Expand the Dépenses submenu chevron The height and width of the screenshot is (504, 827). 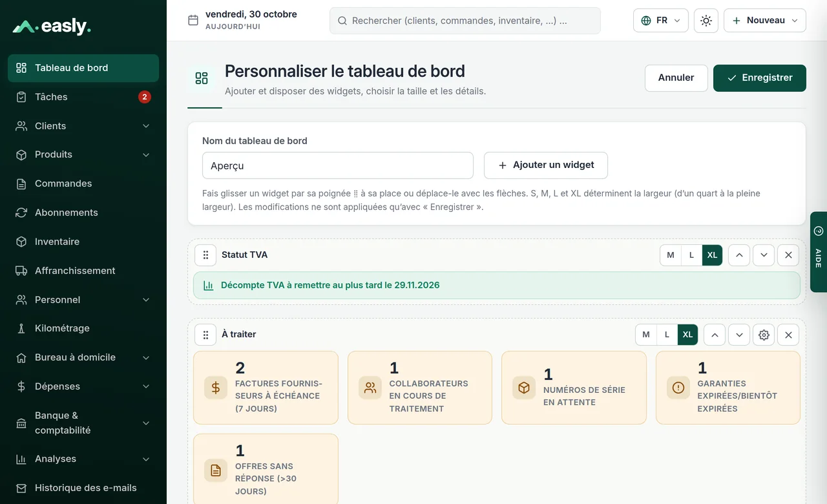click(146, 386)
